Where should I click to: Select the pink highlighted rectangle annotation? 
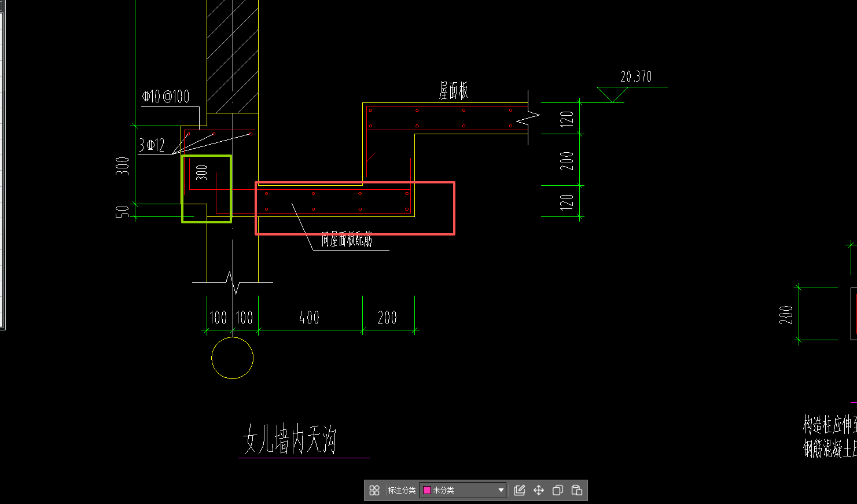point(355,208)
